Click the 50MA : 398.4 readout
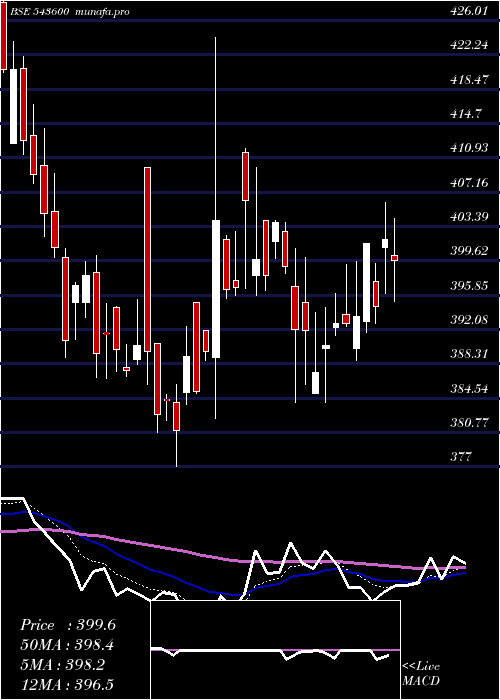Viewport: 500px width, 700px height. [x=67, y=645]
